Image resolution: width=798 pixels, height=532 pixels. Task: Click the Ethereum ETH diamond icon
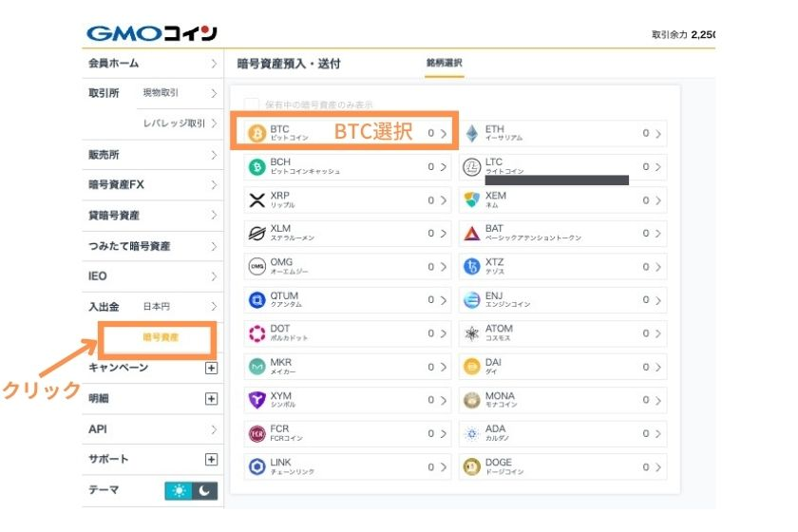[472, 133]
